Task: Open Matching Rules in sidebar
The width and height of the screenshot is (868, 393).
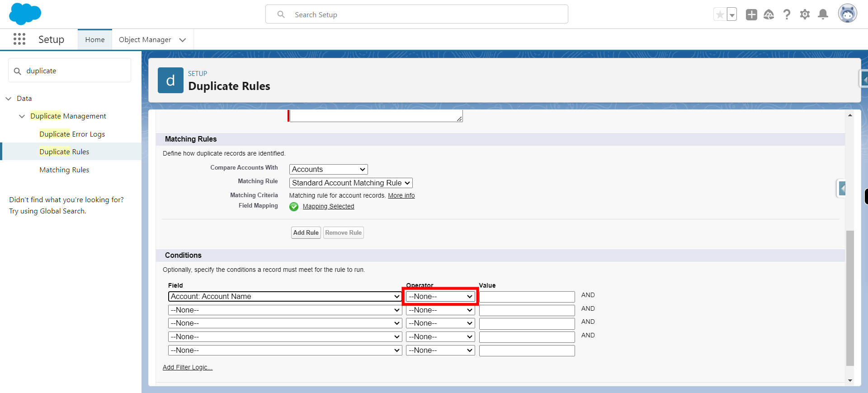Action: pyautogui.click(x=64, y=170)
